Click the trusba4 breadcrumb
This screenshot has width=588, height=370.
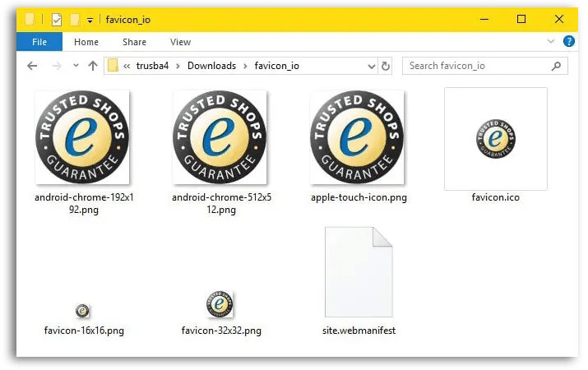tap(152, 66)
